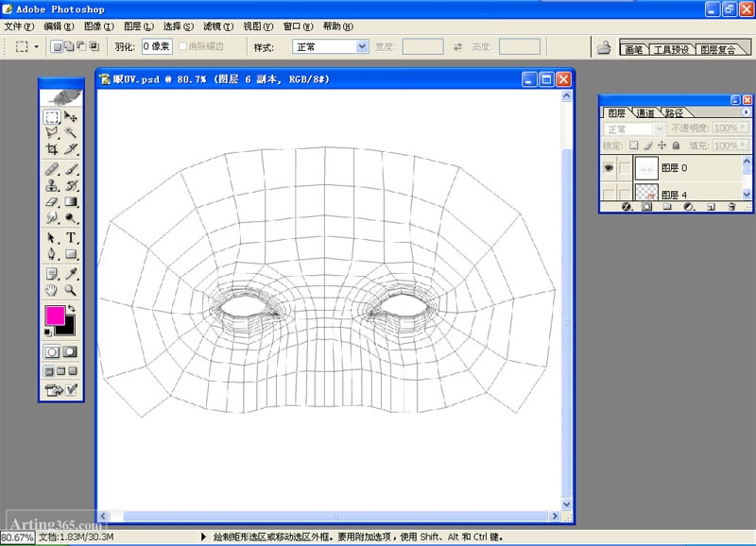Choose Intersect with selection mode
This screenshot has height=546, width=756.
coord(94,46)
